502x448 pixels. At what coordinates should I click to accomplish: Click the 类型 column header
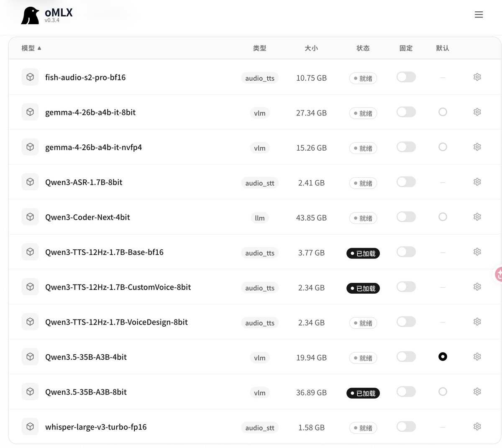260,48
